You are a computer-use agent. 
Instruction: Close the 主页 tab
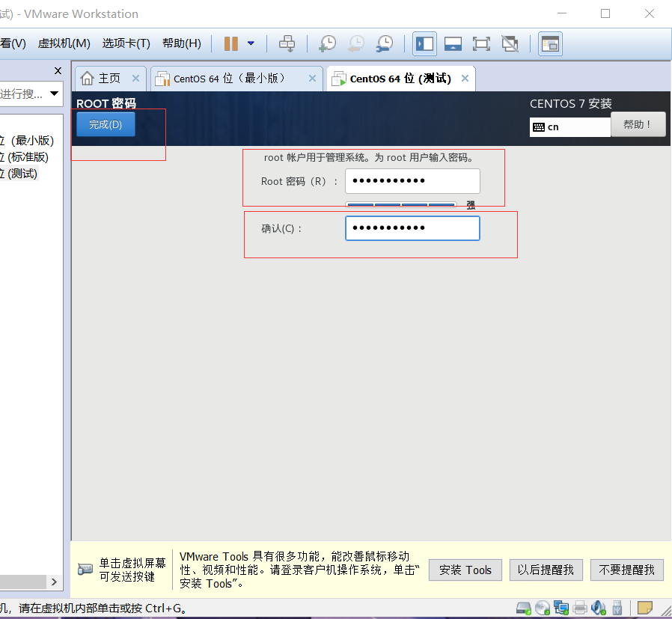click(136, 79)
